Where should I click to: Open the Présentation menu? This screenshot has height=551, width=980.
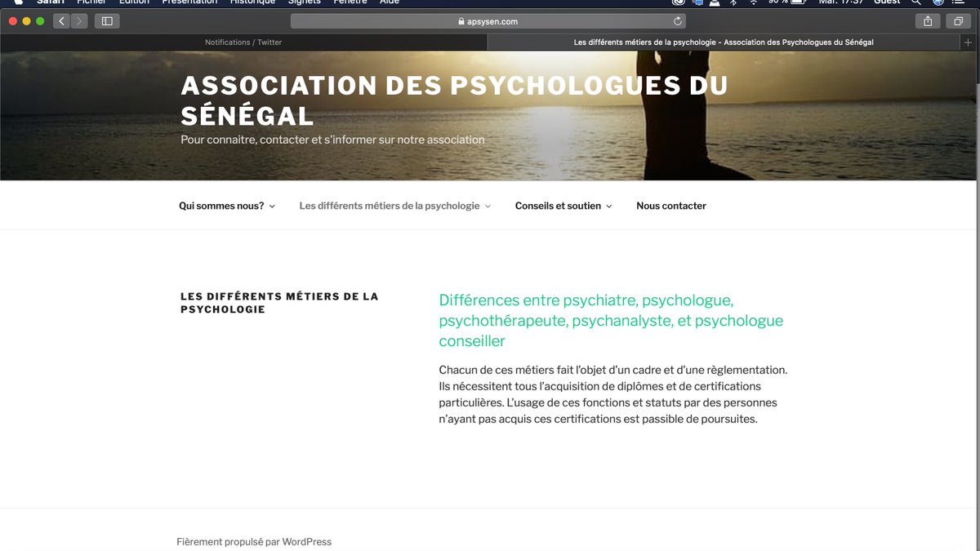[x=189, y=2]
